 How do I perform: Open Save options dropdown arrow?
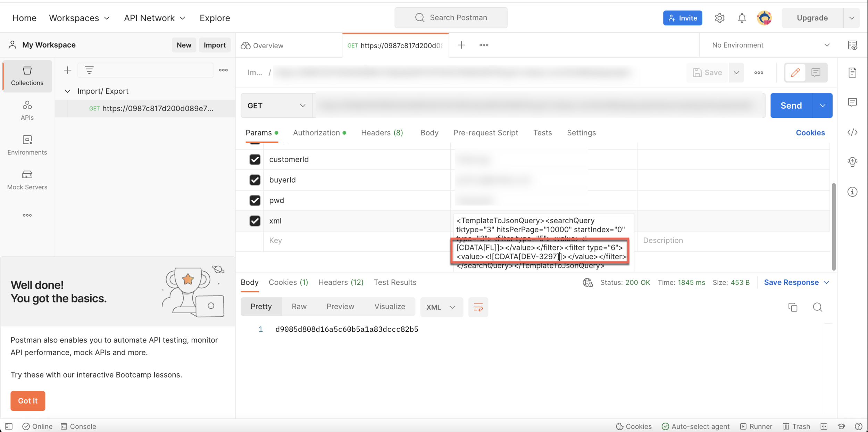pyautogui.click(x=736, y=73)
